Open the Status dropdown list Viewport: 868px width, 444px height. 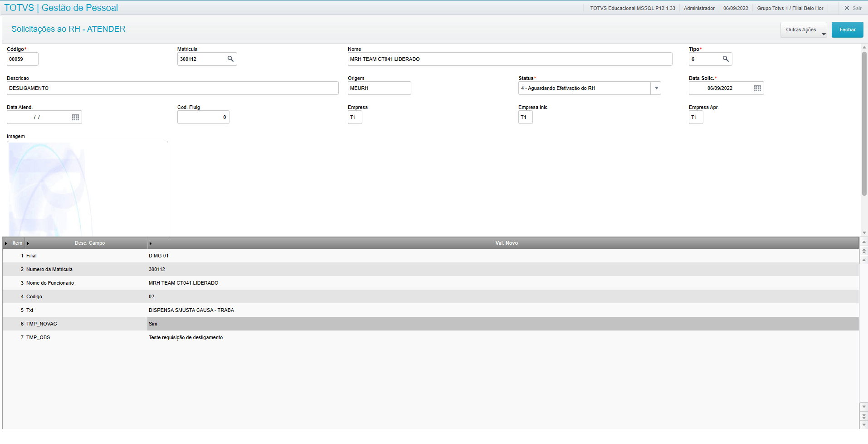click(656, 88)
